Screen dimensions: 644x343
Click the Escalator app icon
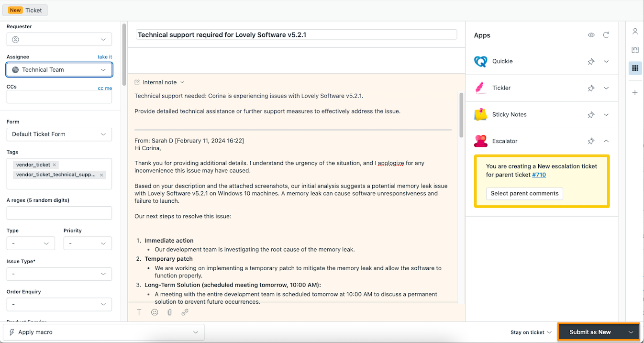pyautogui.click(x=480, y=141)
